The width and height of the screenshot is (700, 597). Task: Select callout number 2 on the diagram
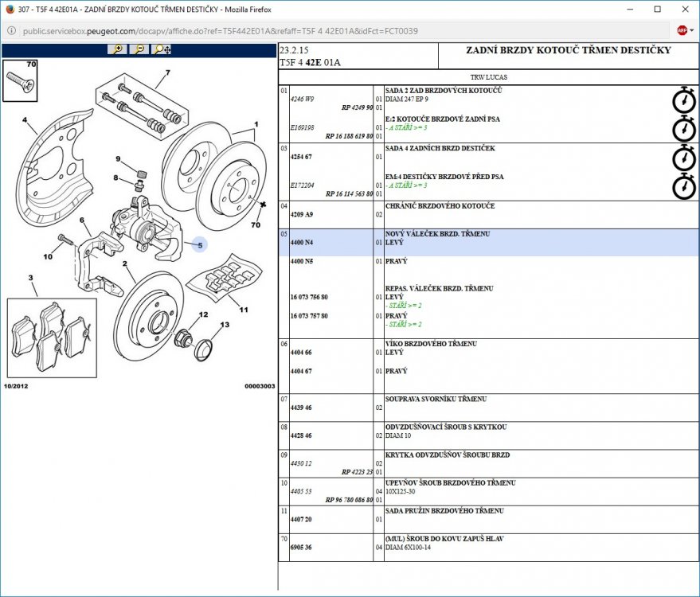tap(124, 263)
